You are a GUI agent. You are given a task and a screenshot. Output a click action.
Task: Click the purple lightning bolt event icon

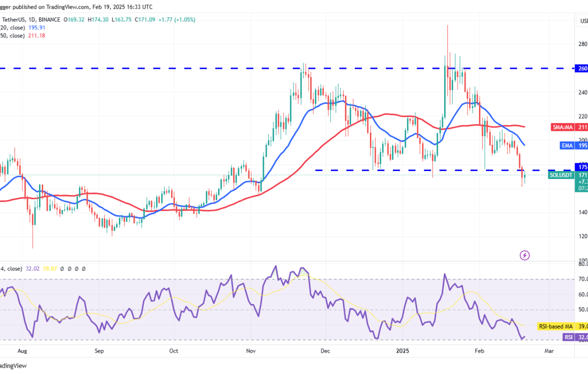[524, 255]
